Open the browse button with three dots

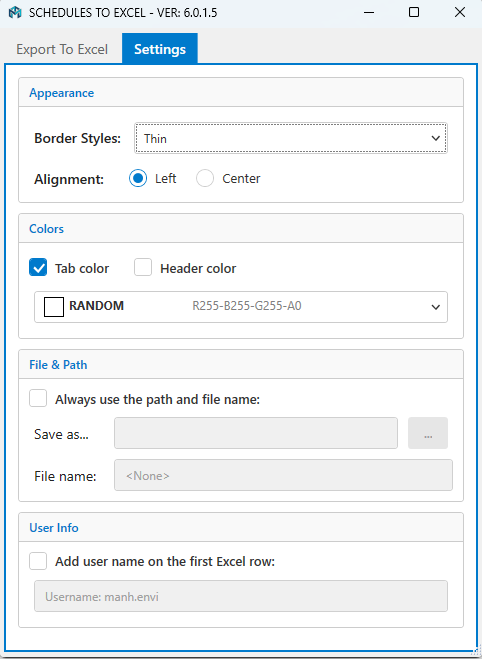[428, 433]
